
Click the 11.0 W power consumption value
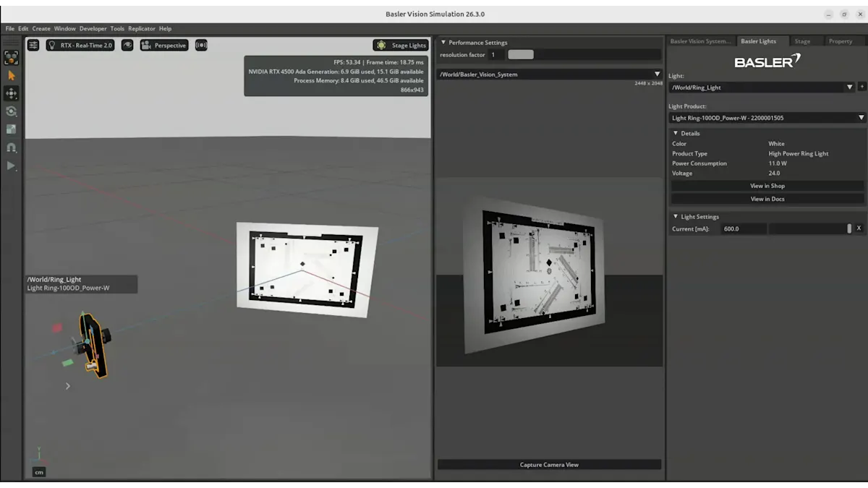(778, 163)
